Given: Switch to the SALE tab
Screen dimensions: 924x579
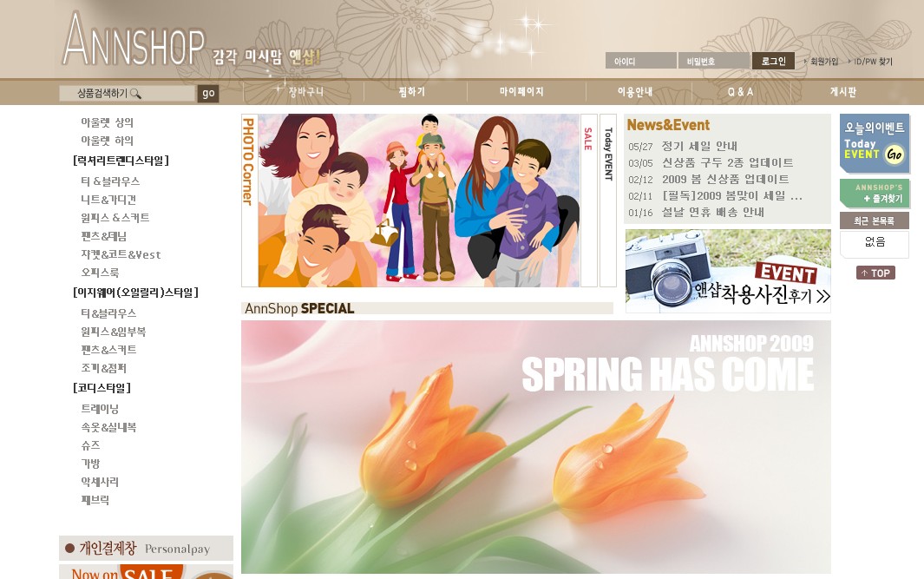Looking at the screenshot, I should click(589, 201).
